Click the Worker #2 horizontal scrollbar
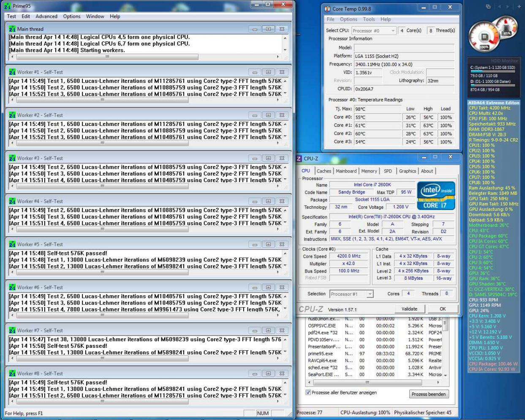Image resolution: width=525 pixels, height=420 pixels. click(145, 143)
